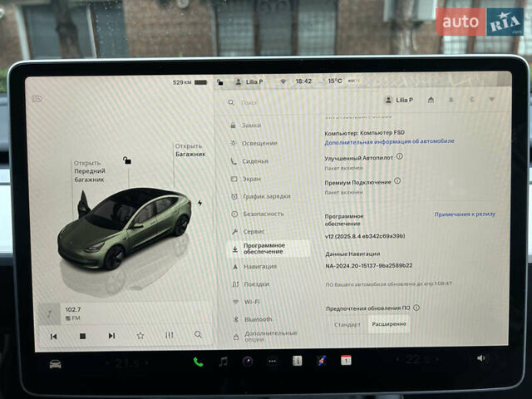
Task: Tap the Wi-Fi icon in the settings header
Action: click(491, 99)
